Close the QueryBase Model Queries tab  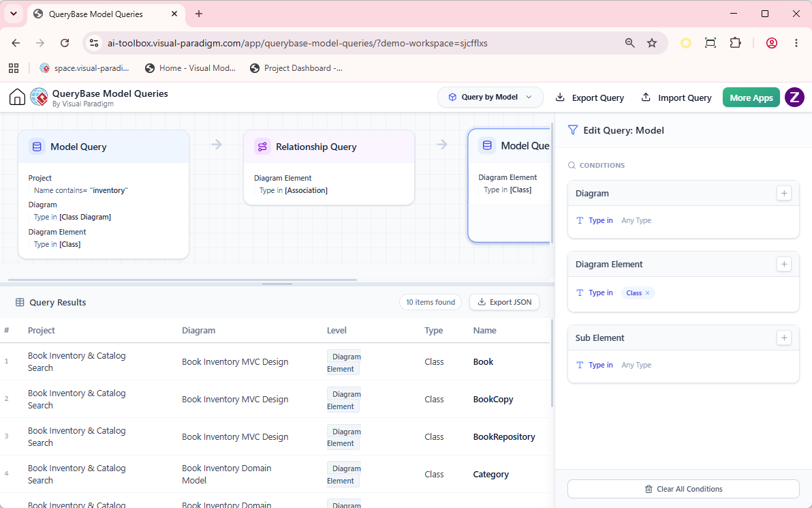pos(174,14)
